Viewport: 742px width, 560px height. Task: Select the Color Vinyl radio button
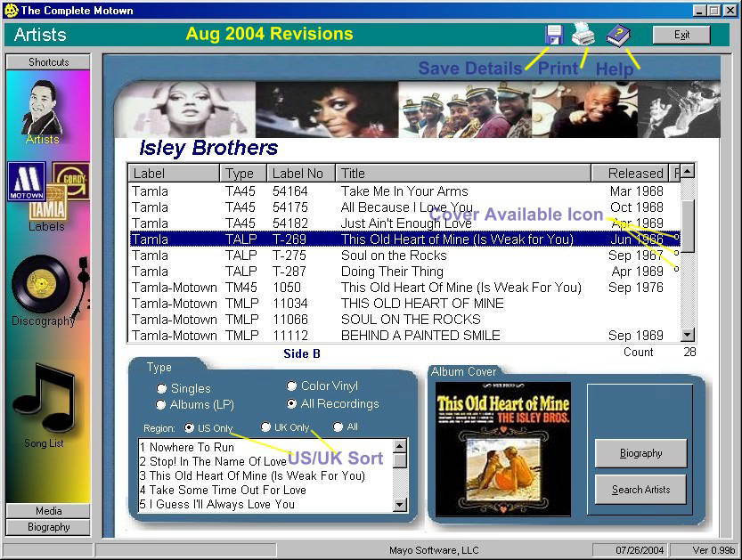point(291,386)
